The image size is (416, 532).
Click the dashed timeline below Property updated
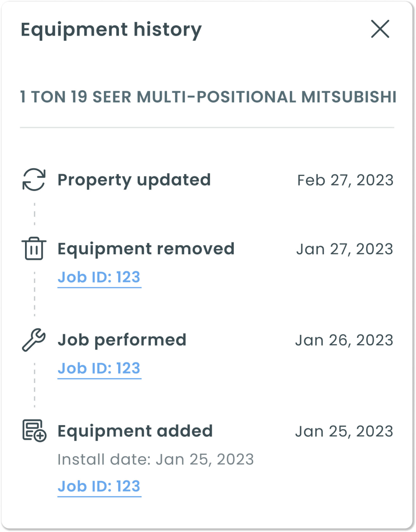tap(35, 214)
